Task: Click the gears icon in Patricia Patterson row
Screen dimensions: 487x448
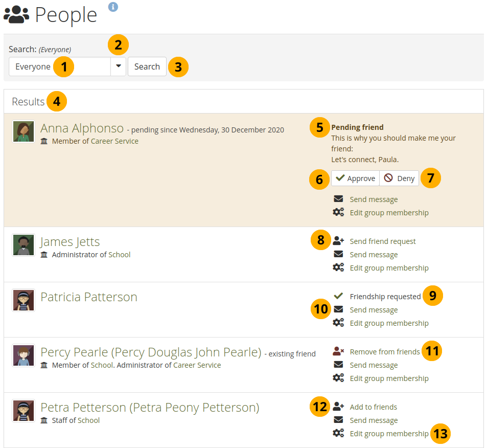Action: point(338,323)
